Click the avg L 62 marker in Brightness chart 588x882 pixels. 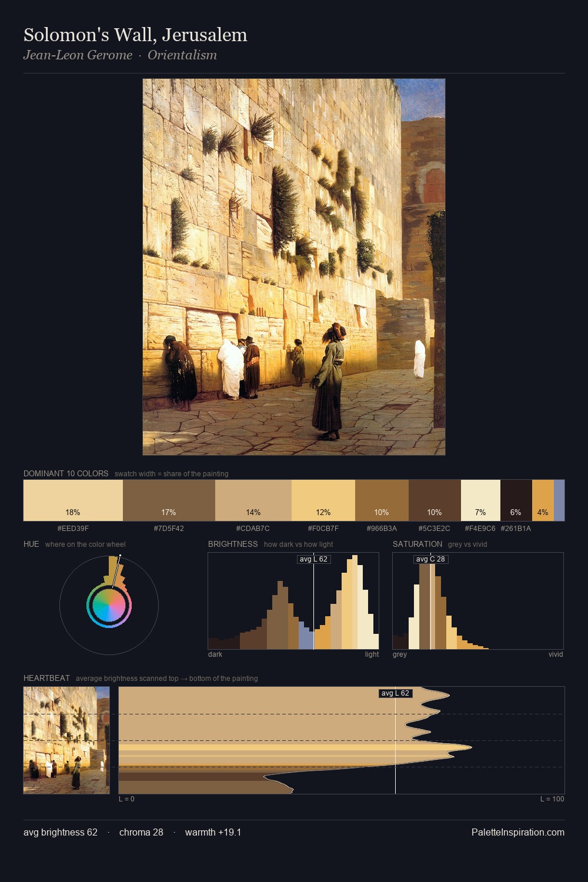[313, 559]
